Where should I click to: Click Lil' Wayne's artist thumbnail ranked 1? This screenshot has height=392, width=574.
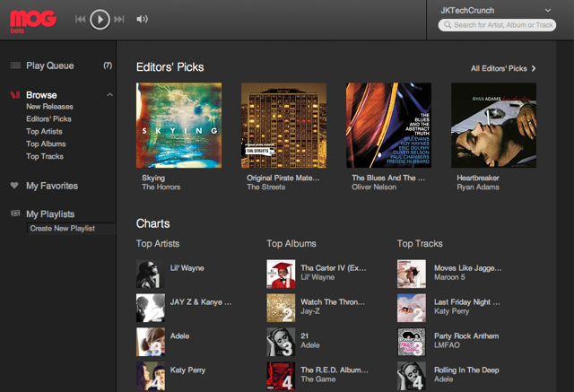(151, 274)
